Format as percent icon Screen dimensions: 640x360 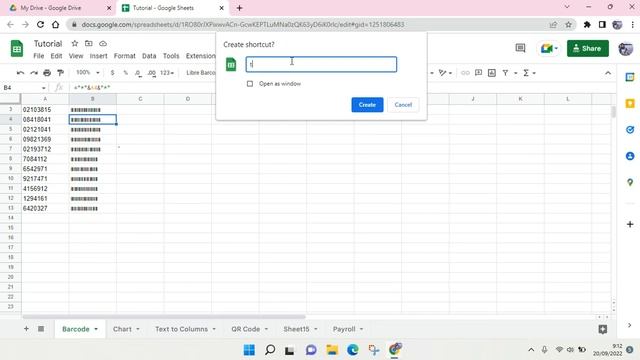point(125,73)
